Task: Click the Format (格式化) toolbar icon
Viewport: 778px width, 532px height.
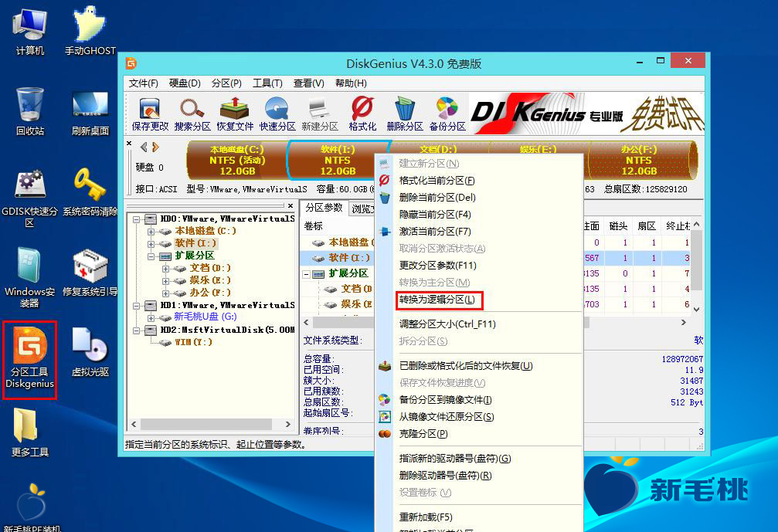Action: [x=362, y=114]
